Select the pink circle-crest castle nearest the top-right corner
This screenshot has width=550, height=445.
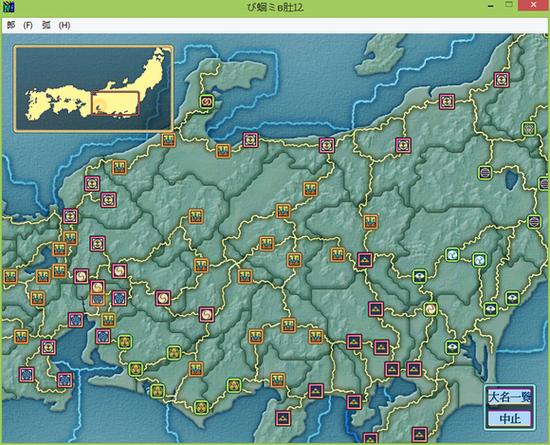point(501,80)
